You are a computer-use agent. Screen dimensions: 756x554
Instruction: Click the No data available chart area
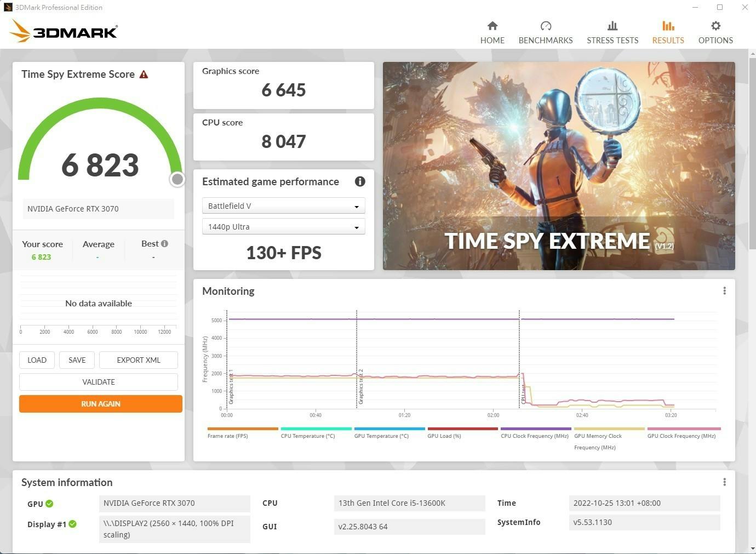click(x=99, y=303)
